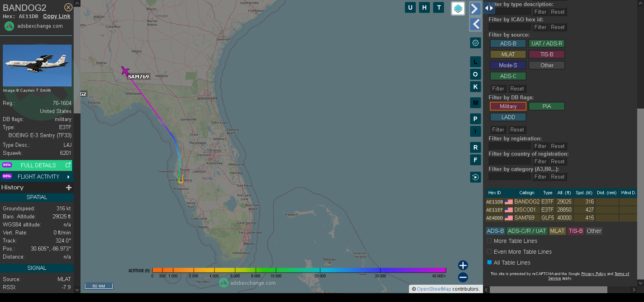Toggle sidebar width with double-arrow button
The width and height of the screenshot is (644, 302).
pyautogui.click(x=489, y=8)
